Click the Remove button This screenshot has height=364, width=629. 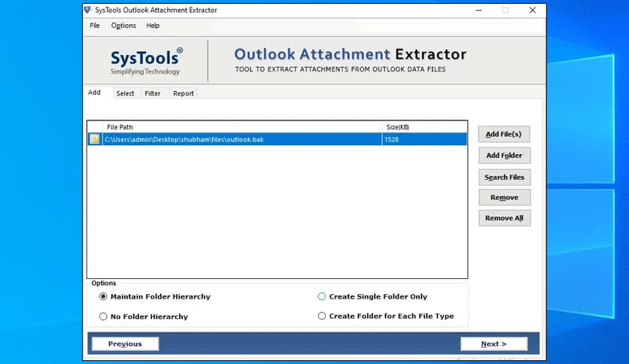pos(504,197)
